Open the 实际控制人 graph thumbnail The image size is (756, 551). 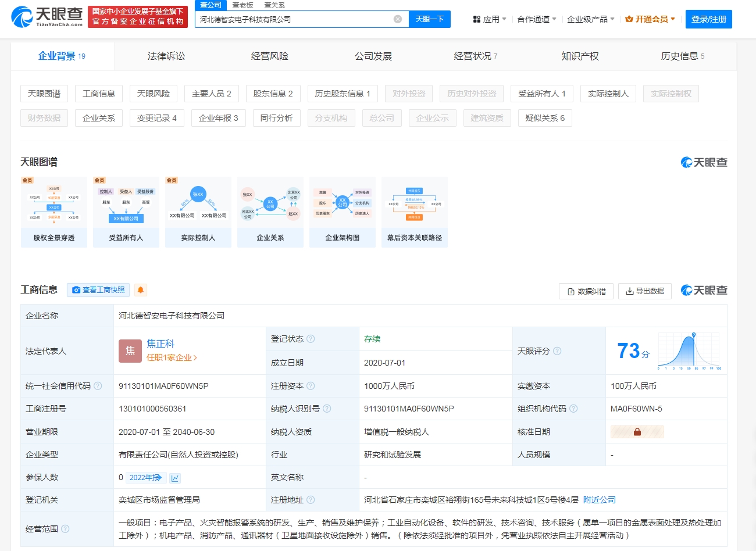click(x=198, y=212)
